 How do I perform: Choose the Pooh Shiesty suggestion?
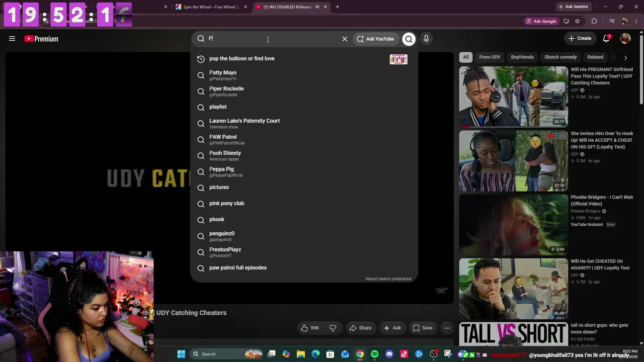tap(304, 155)
